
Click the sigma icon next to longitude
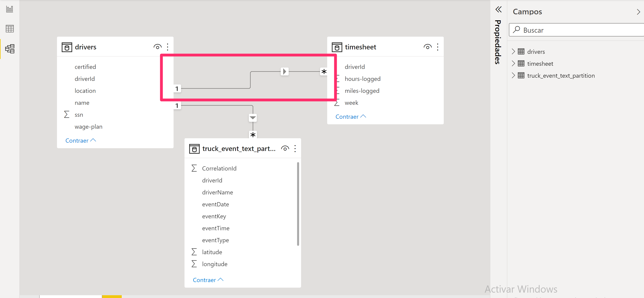[194, 264]
